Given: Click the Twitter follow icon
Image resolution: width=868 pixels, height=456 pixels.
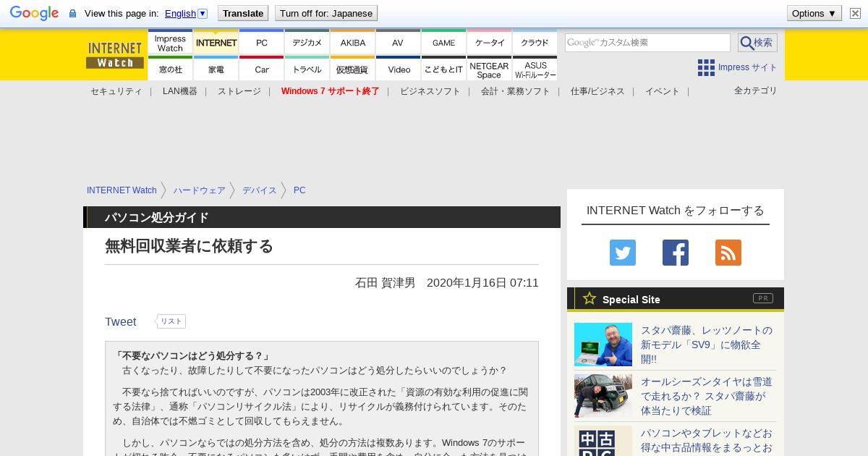Looking at the screenshot, I should [623, 253].
